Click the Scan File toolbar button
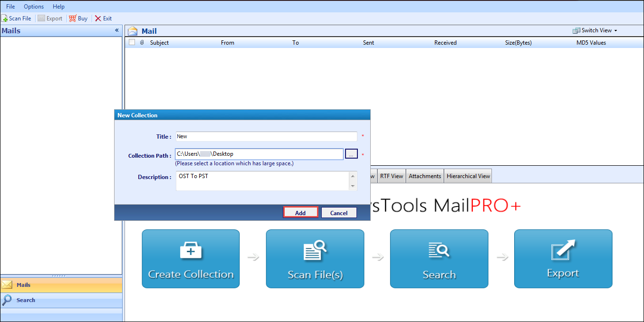The width and height of the screenshot is (644, 322). coord(17,19)
